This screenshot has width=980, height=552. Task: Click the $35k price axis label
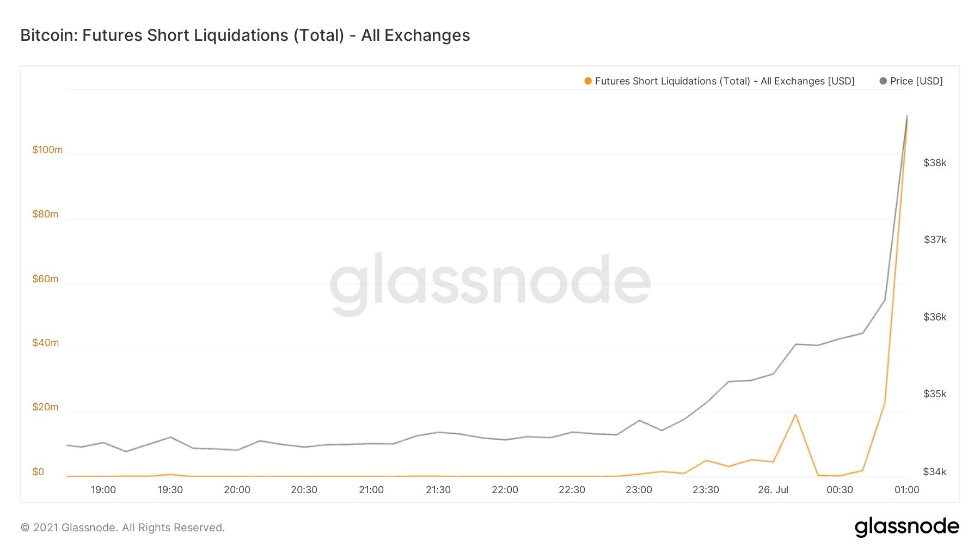tap(935, 394)
